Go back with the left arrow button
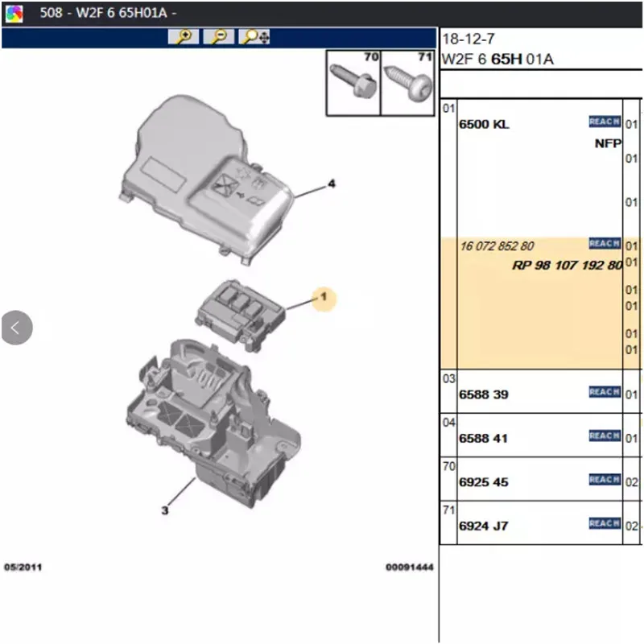The image size is (644, 644). pyautogui.click(x=16, y=328)
